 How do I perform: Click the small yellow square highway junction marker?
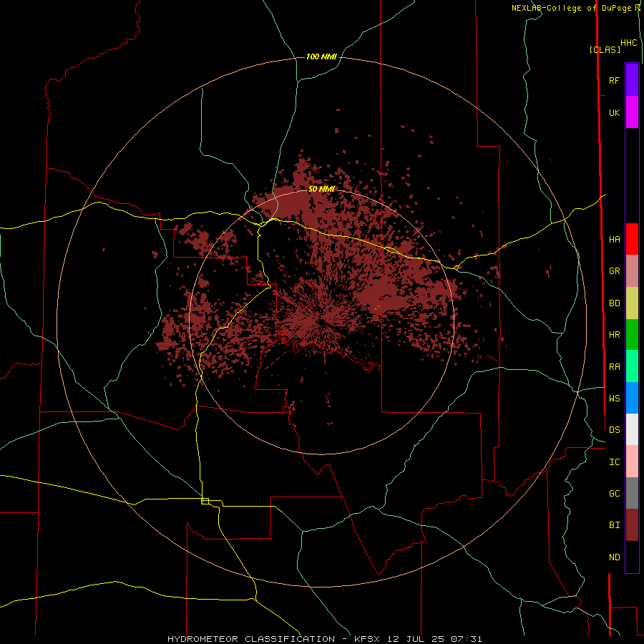[x=205, y=501]
